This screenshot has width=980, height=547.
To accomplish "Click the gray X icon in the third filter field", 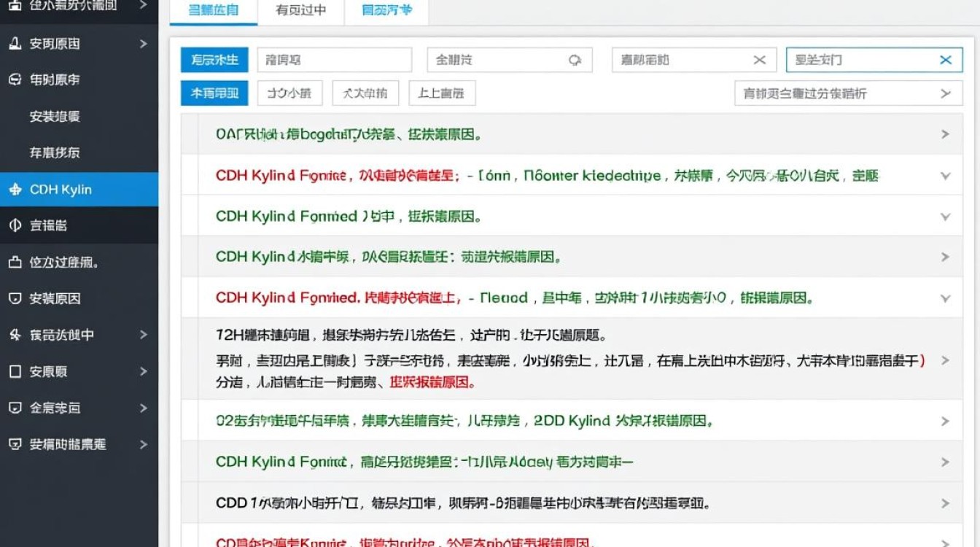I will pos(759,61).
